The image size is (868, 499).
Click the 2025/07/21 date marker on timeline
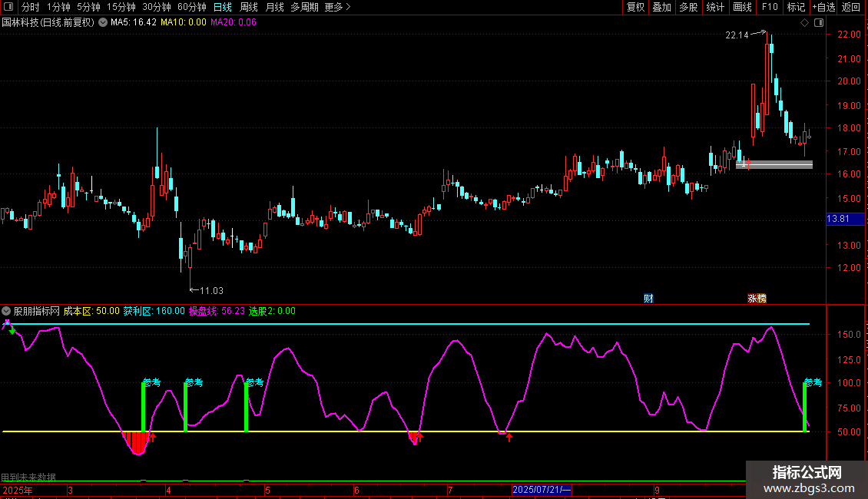coord(542,489)
